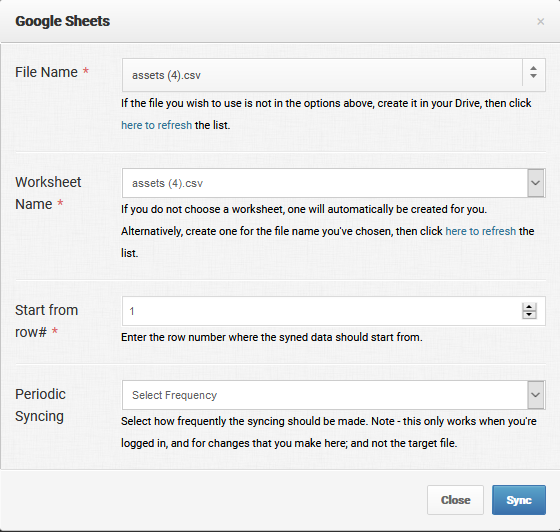Screen dimensions: 560x532
Task: Open the Worksheet Name assets (4).csv field
Action: (x=334, y=183)
